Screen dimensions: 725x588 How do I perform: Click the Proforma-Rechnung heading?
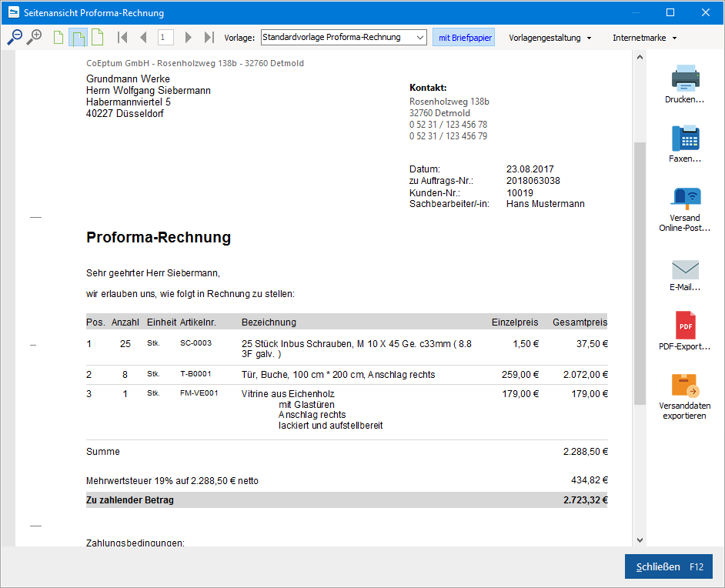(x=159, y=237)
